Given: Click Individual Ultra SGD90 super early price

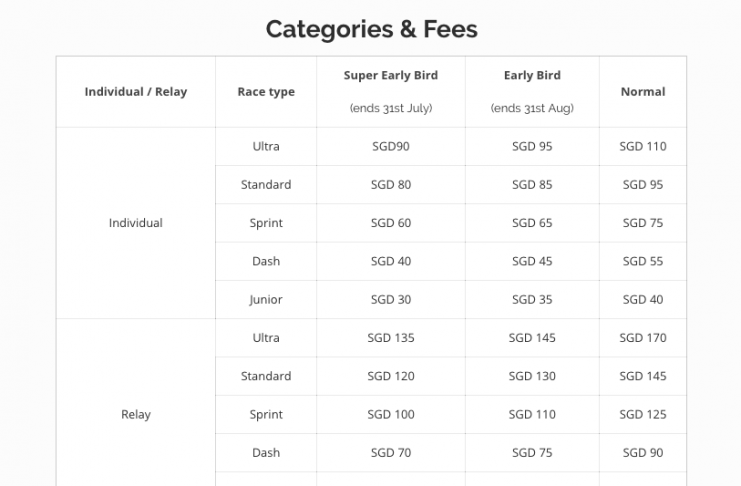Looking at the screenshot, I should coord(391,146).
